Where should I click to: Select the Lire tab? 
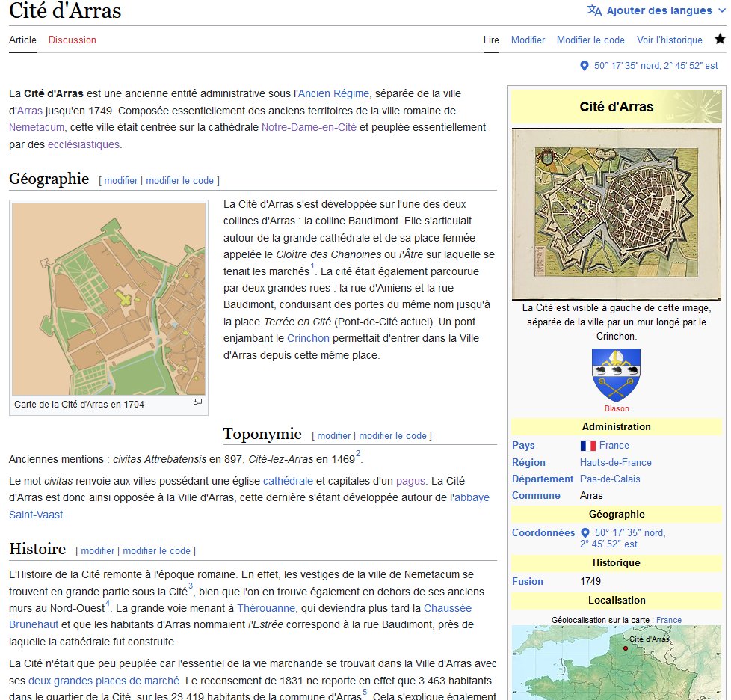[x=491, y=40]
